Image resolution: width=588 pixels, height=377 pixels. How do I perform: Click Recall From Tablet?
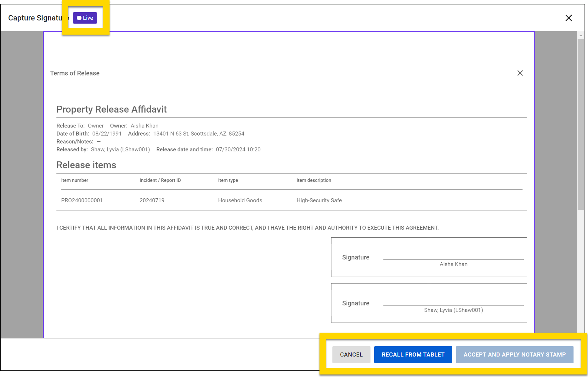point(413,354)
